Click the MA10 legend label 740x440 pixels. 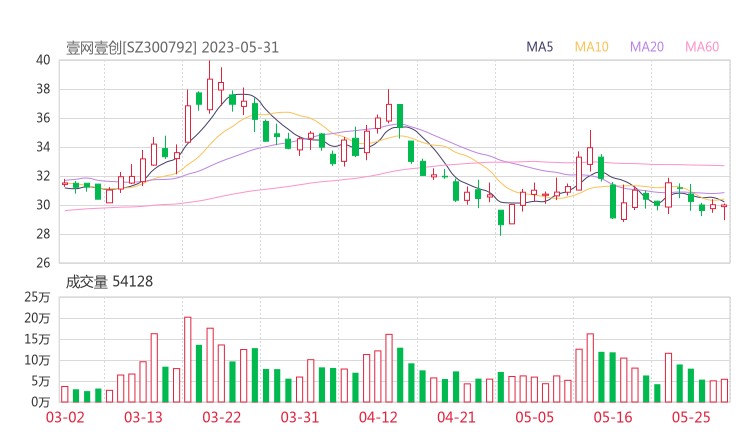(591, 47)
